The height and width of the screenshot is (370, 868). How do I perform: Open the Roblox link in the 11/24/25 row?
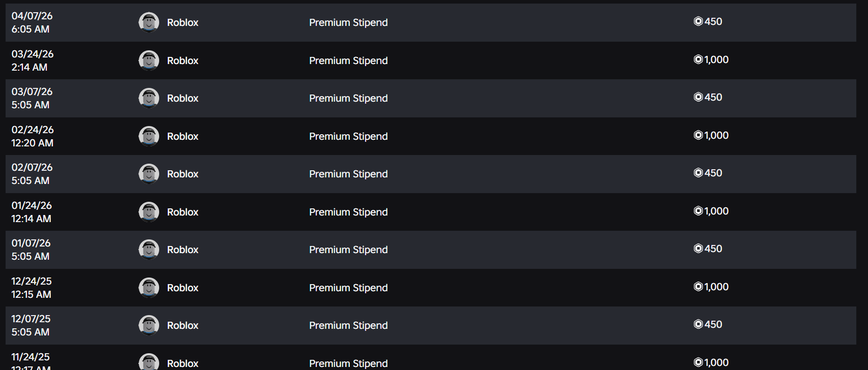(x=183, y=363)
